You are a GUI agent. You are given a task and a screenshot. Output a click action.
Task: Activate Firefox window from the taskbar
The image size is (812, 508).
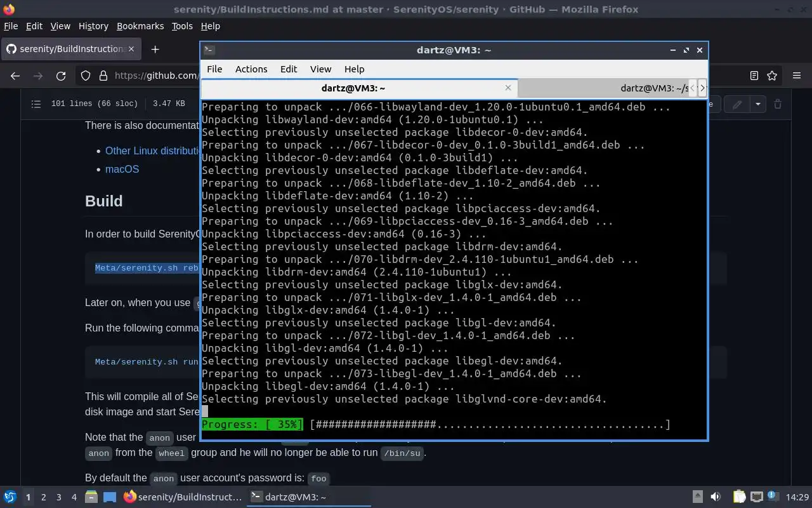183,497
